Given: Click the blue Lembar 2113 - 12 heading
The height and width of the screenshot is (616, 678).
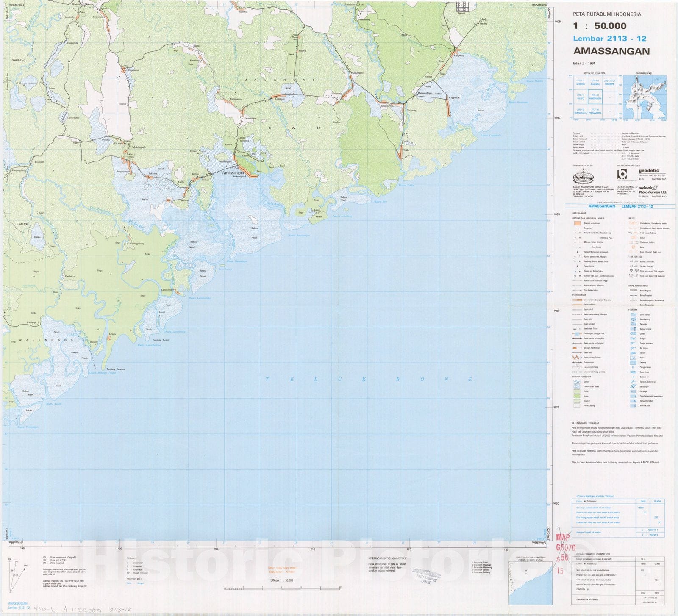Looking at the screenshot, I should [609, 39].
